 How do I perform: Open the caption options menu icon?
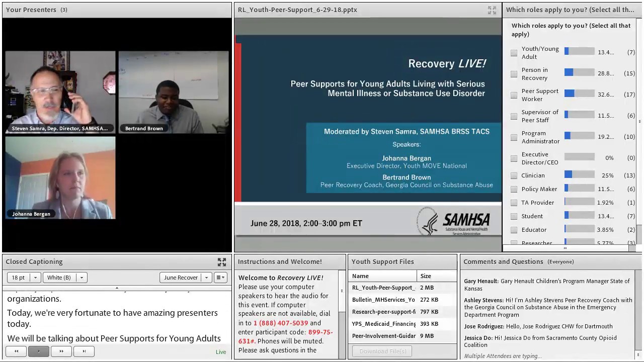point(220,278)
